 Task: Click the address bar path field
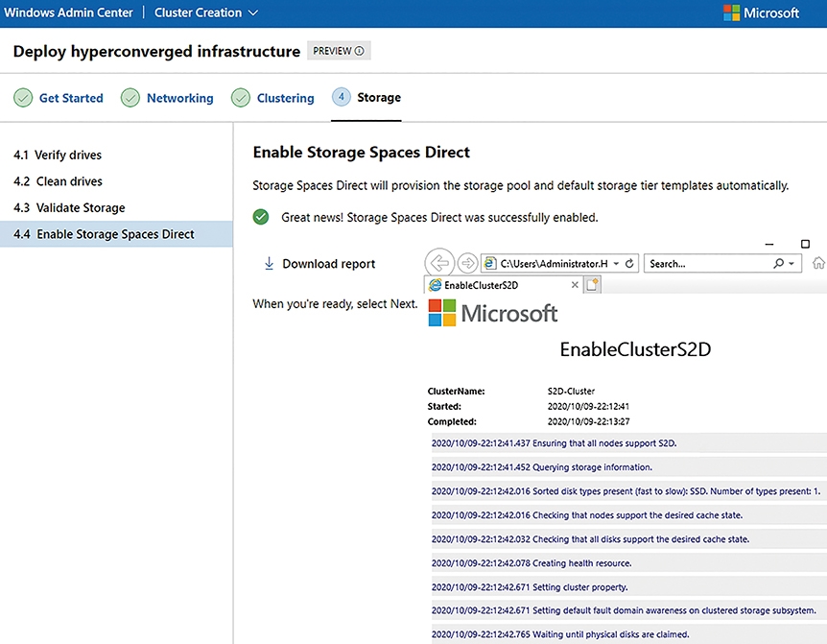coord(554,263)
